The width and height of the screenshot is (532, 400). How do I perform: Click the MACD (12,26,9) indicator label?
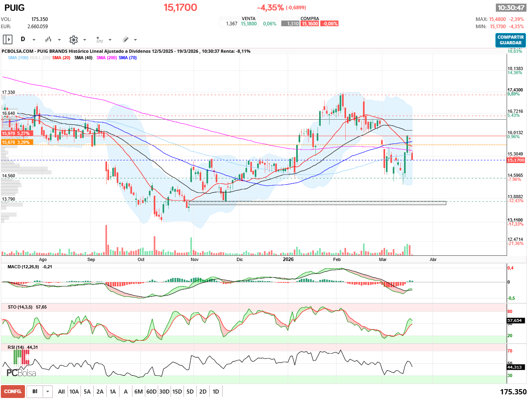tap(23, 267)
